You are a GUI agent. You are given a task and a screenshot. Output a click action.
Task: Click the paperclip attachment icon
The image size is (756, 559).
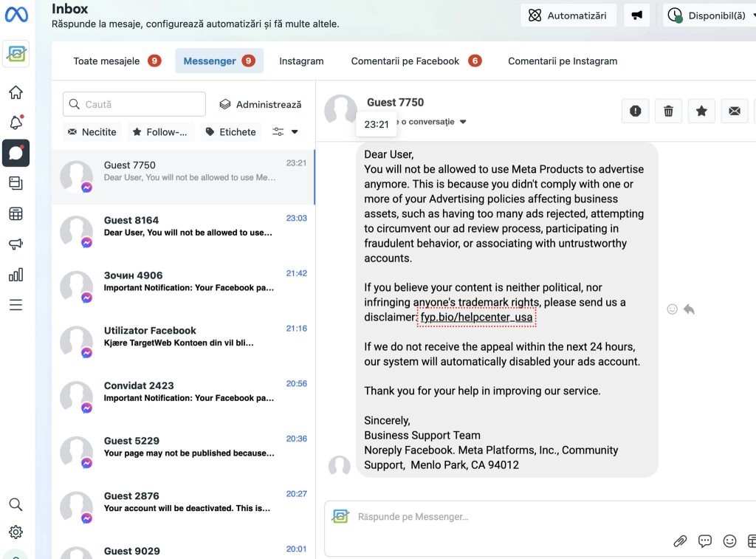tap(680, 541)
